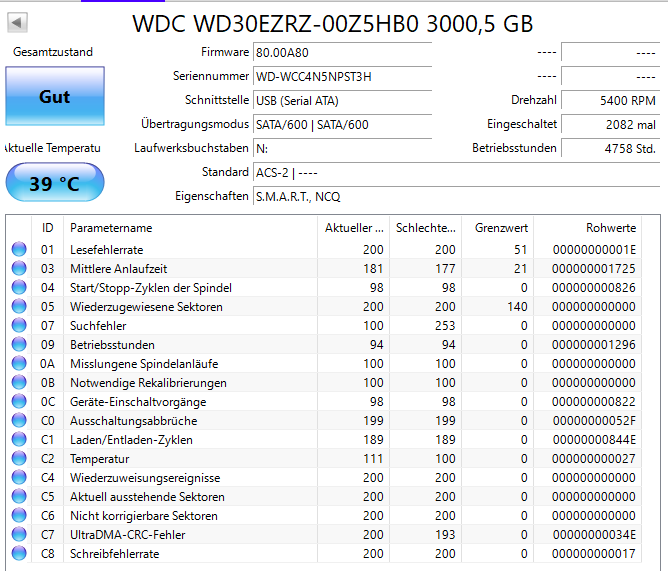Select the Aktuell ausstehende Sektoren row text
Image resolution: width=668 pixels, height=571 pixels.
(x=147, y=497)
